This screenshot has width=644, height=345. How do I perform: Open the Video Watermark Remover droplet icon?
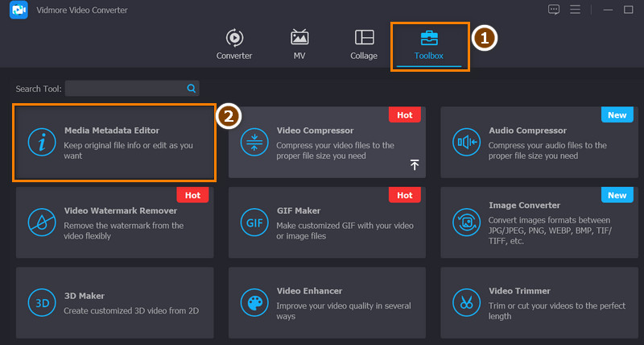click(x=38, y=222)
